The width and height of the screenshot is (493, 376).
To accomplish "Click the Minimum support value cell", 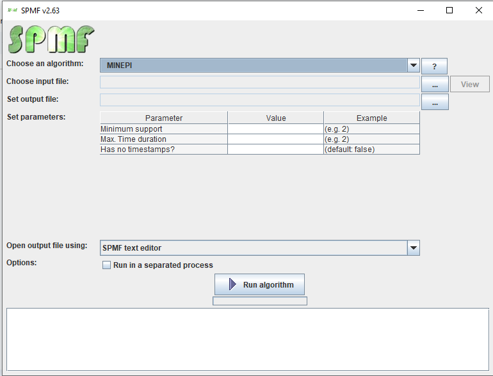I will (275, 129).
